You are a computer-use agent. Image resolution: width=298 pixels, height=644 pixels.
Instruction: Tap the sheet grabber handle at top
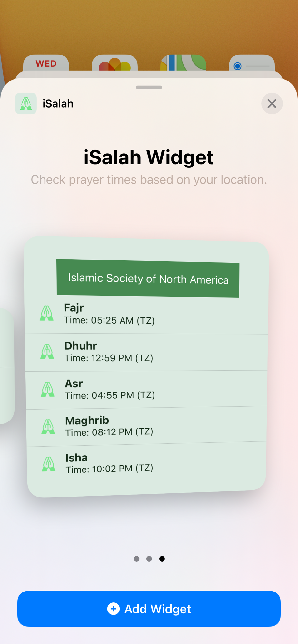tap(149, 87)
